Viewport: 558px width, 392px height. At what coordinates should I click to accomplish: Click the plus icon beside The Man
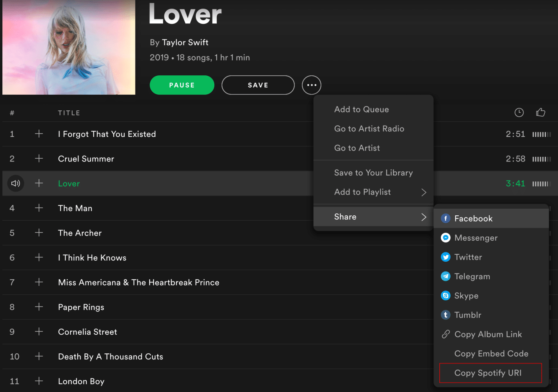[x=39, y=208]
